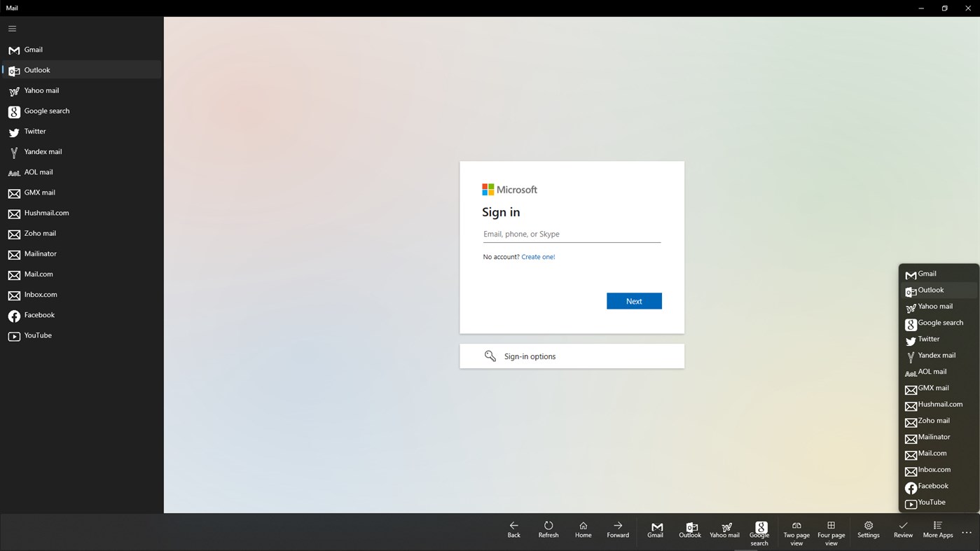Select YouTube in the popup menu
This screenshot has width=980, height=551.
931,502
